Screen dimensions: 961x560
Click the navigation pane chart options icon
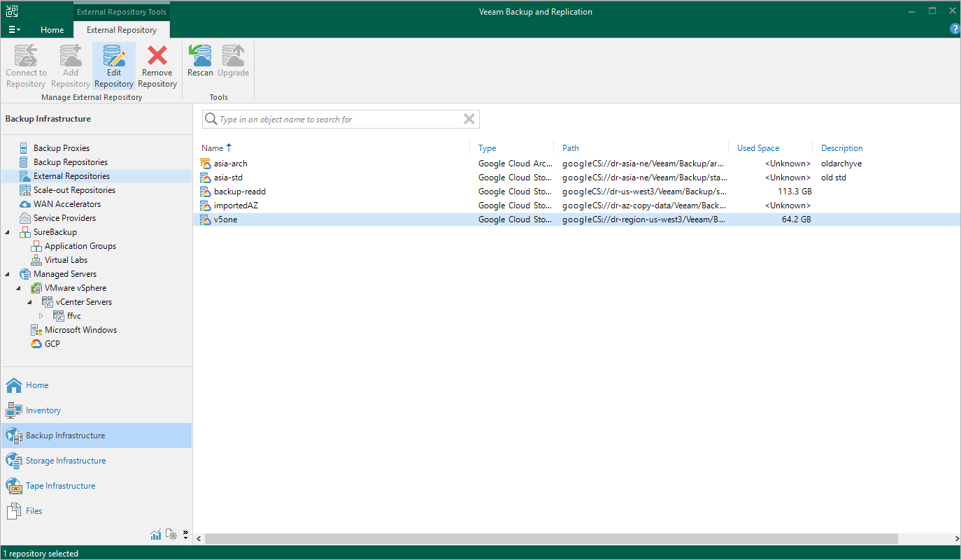[x=155, y=535]
